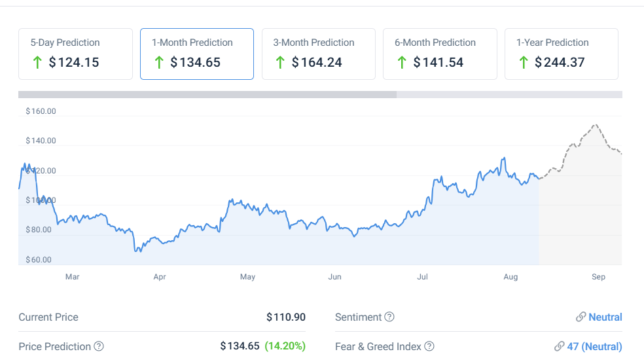Click the green 14.20% change figure
This screenshot has width=644, height=356.
click(x=285, y=346)
